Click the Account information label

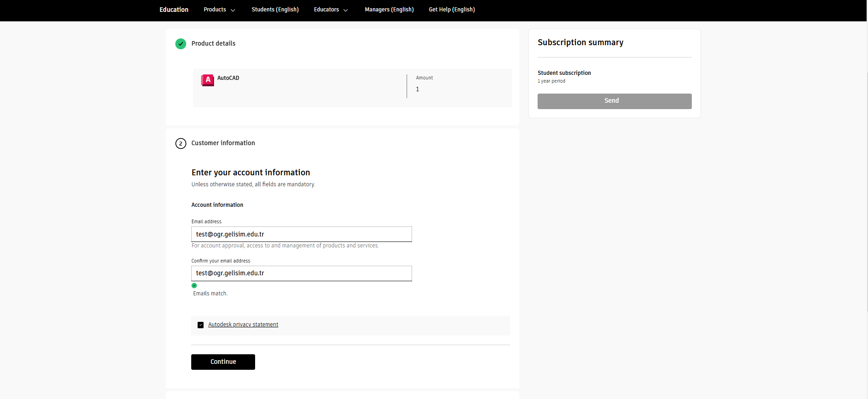click(x=217, y=205)
